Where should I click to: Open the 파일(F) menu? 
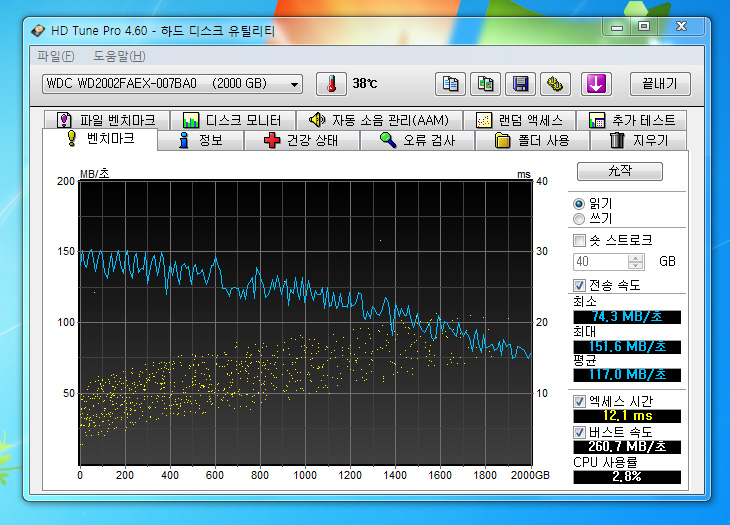(55, 56)
